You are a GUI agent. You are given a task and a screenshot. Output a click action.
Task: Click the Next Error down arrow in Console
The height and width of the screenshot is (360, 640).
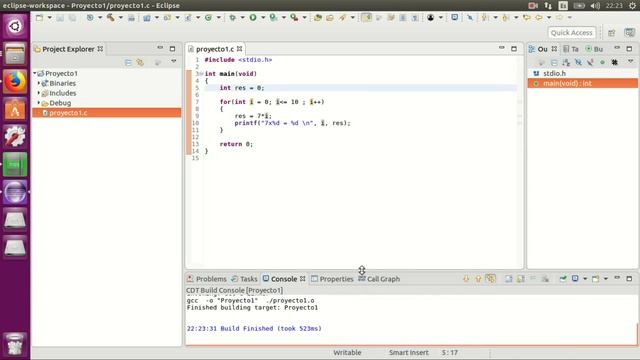click(466, 279)
